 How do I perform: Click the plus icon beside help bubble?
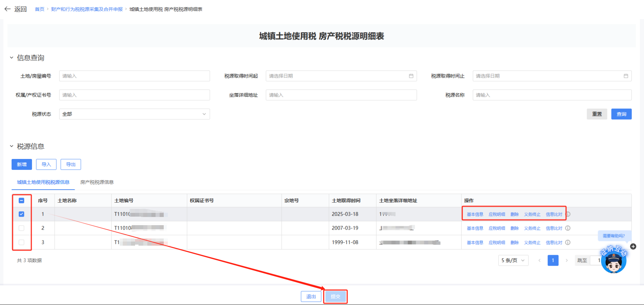pos(633,246)
